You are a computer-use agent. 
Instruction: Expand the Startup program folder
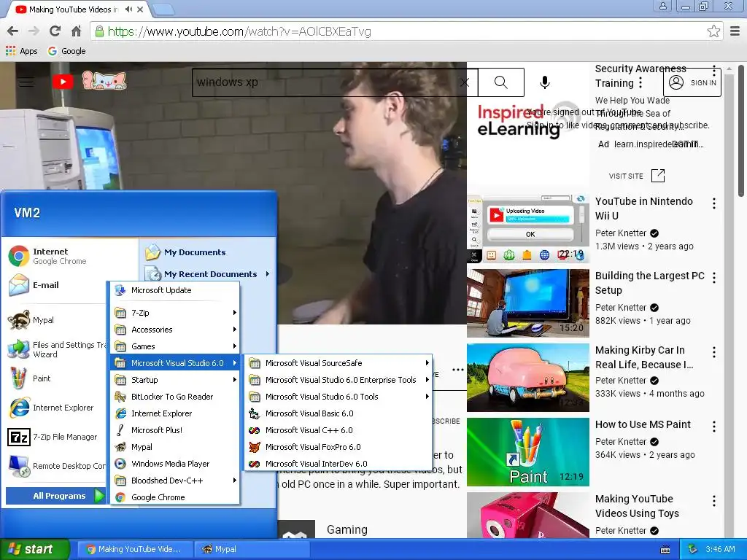[x=175, y=379]
